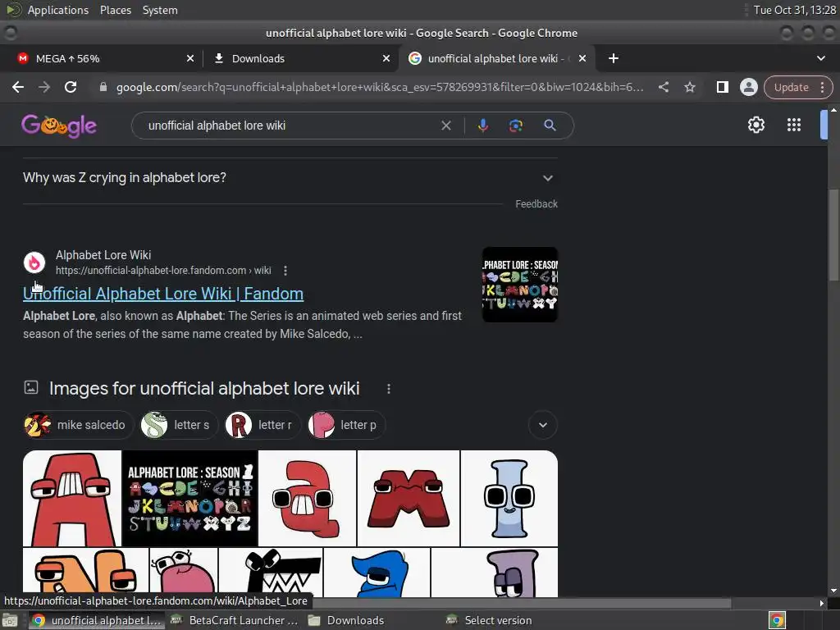Open the Applications menu
The height and width of the screenshot is (630, 840).
point(58,10)
